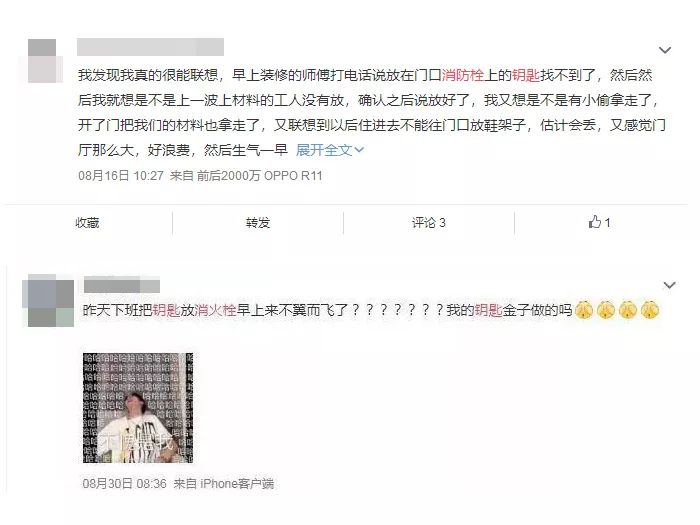
Task: Click first 钥匙 keyword in second post
Action: pyautogui.click(x=166, y=310)
